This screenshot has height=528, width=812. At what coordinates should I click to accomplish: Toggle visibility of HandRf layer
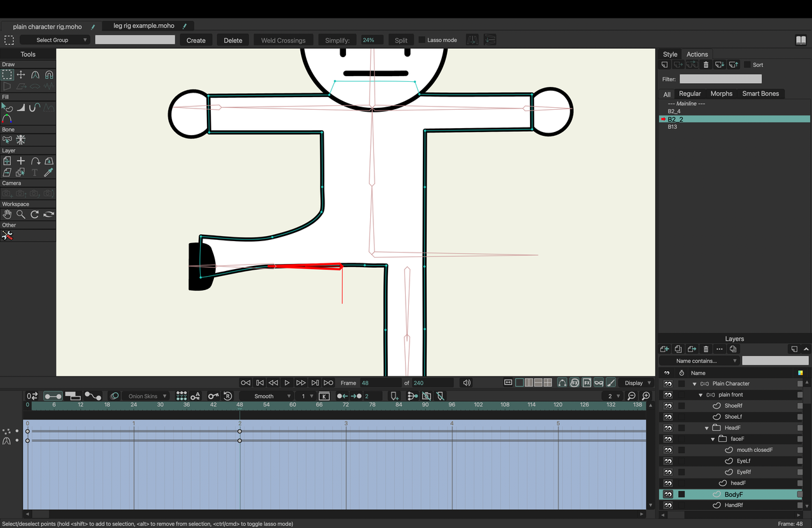click(667, 505)
